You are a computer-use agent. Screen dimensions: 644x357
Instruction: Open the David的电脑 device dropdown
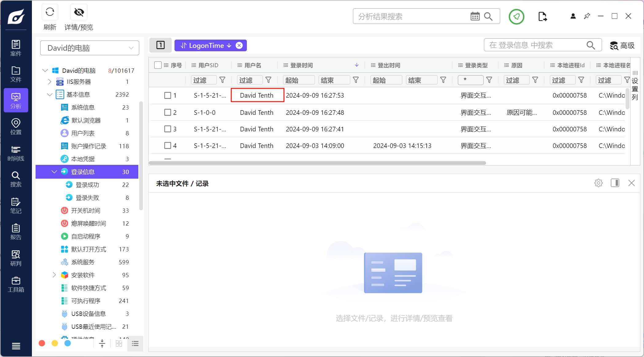tap(90, 48)
